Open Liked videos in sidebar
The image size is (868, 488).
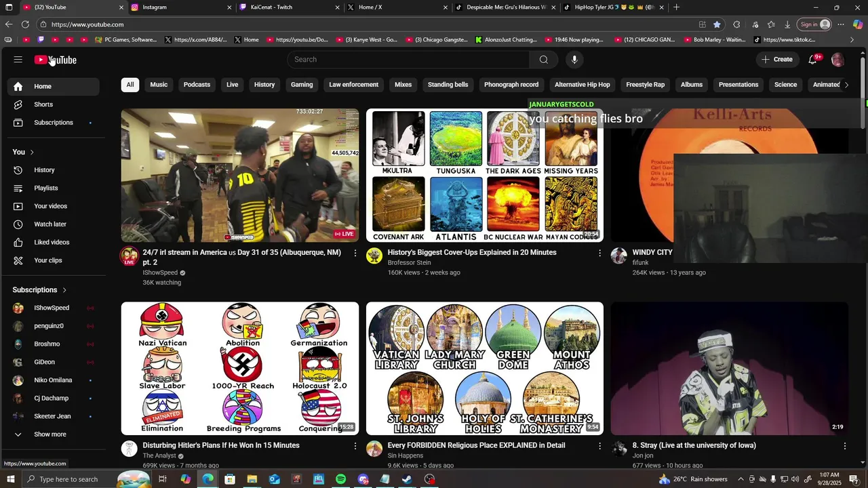[x=53, y=242]
